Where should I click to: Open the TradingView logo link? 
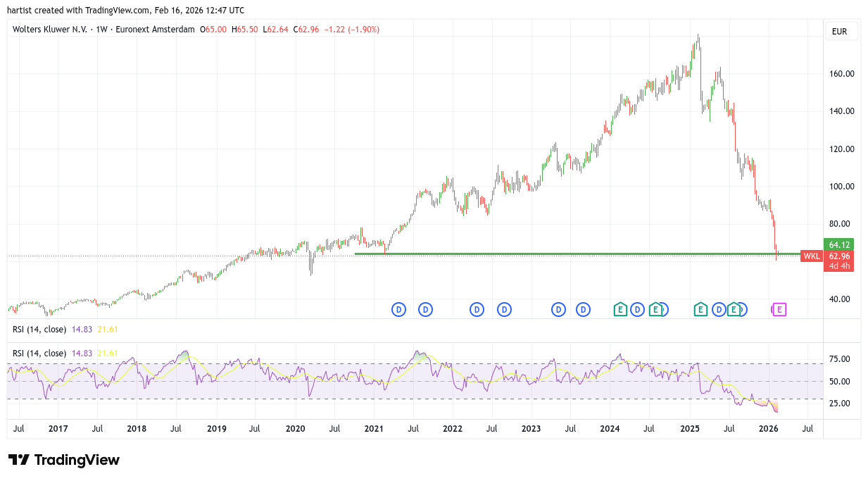point(64,460)
